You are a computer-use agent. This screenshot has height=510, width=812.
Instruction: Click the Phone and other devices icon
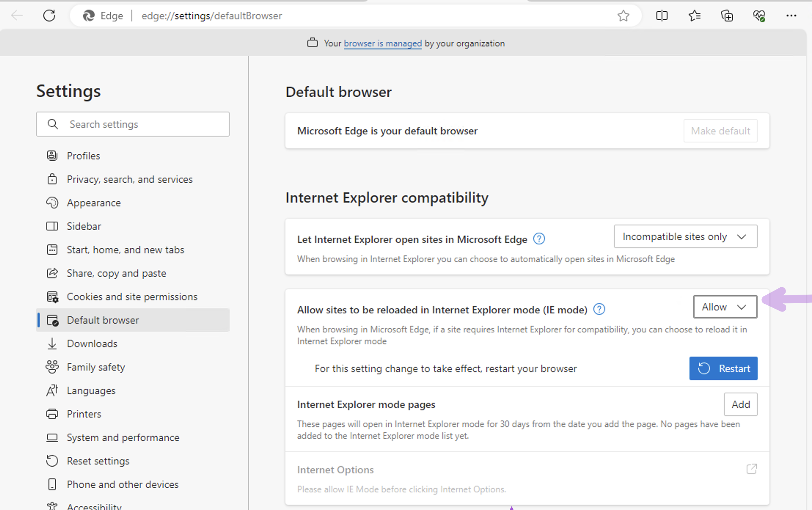(52, 484)
